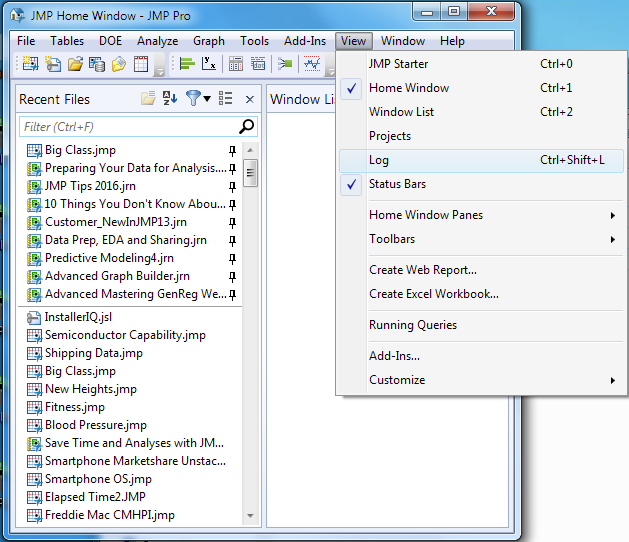This screenshot has width=629, height=542.
Task: Click the funnel filter icon in Recent Files
Action: click(193, 98)
